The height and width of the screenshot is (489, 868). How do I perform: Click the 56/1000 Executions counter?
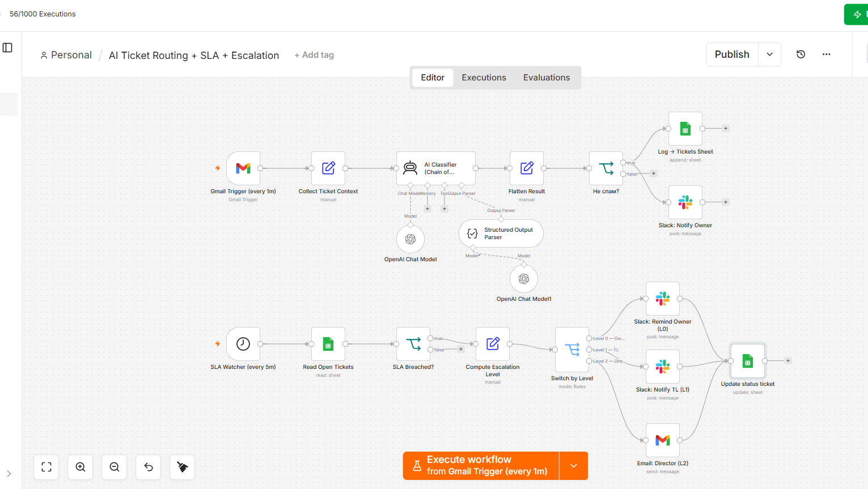tap(43, 14)
